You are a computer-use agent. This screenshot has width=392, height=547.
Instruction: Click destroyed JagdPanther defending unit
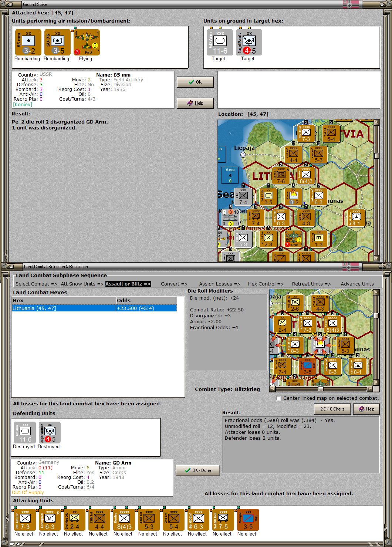pos(50,433)
